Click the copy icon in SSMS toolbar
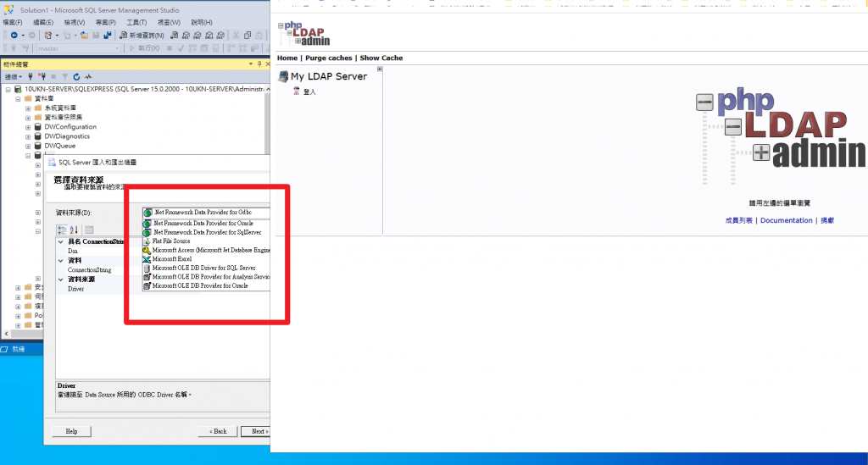The image size is (868, 465). point(248,36)
